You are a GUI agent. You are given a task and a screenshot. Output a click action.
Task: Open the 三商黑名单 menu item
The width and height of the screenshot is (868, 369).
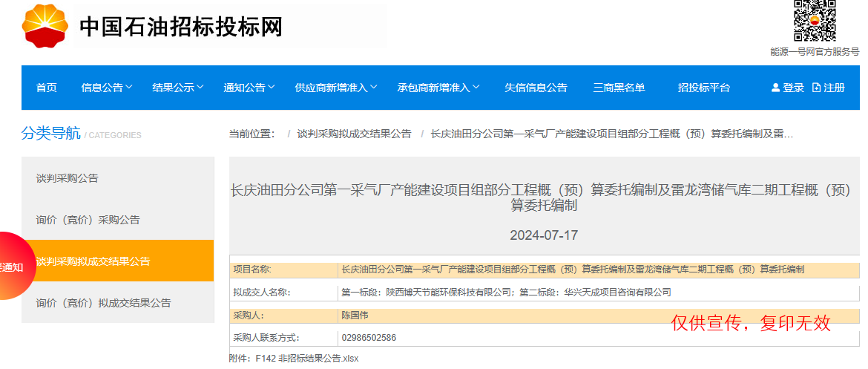619,88
